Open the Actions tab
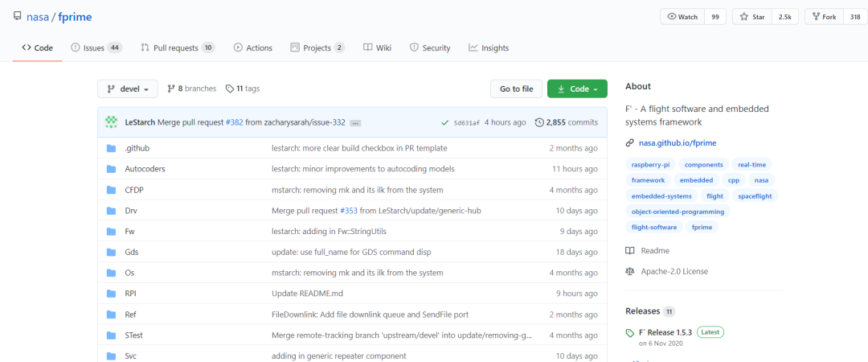 pos(253,47)
